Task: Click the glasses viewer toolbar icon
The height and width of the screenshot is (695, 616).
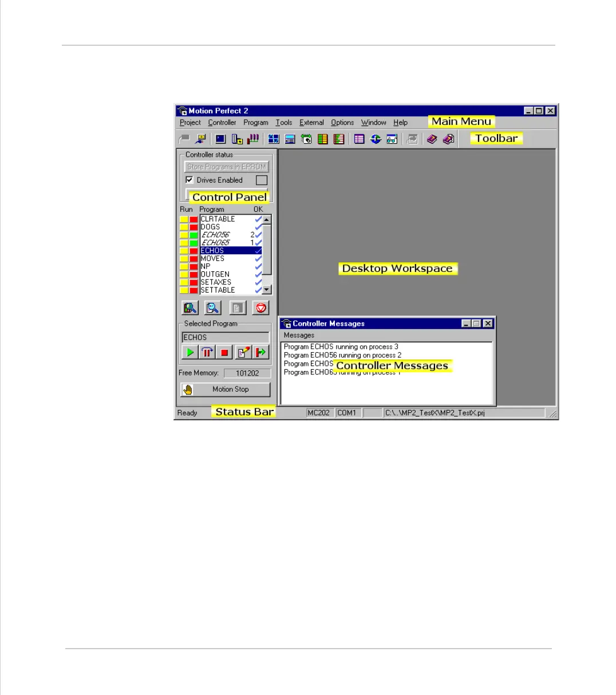Action: pos(392,139)
